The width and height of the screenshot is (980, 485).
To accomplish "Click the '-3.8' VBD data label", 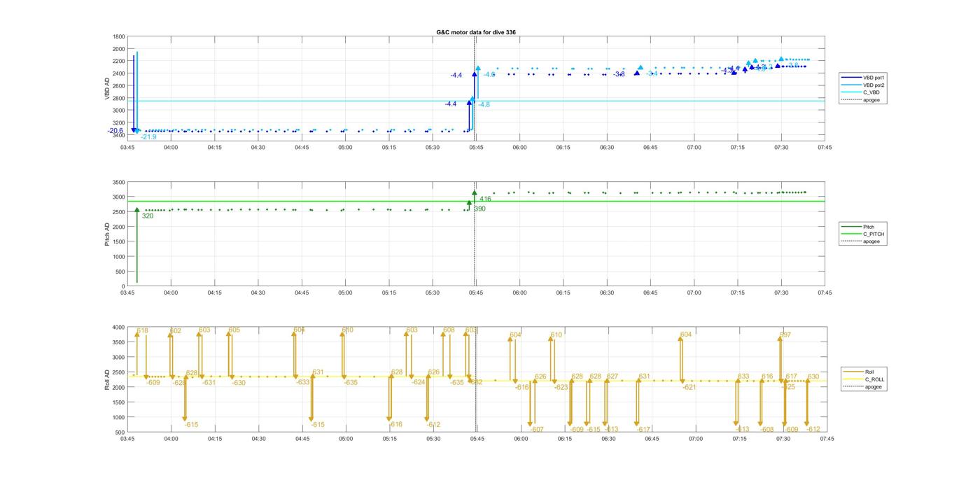I will pyautogui.click(x=619, y=74).
